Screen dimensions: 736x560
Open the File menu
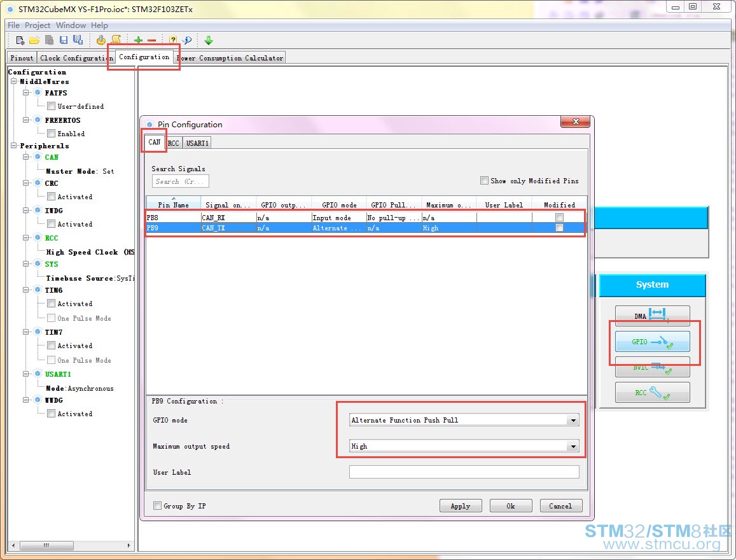(13, 25)
